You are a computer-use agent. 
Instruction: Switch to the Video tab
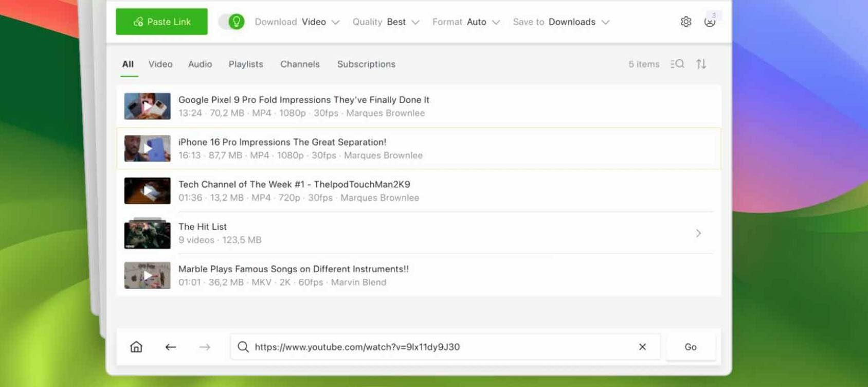(x=160, y=64)
